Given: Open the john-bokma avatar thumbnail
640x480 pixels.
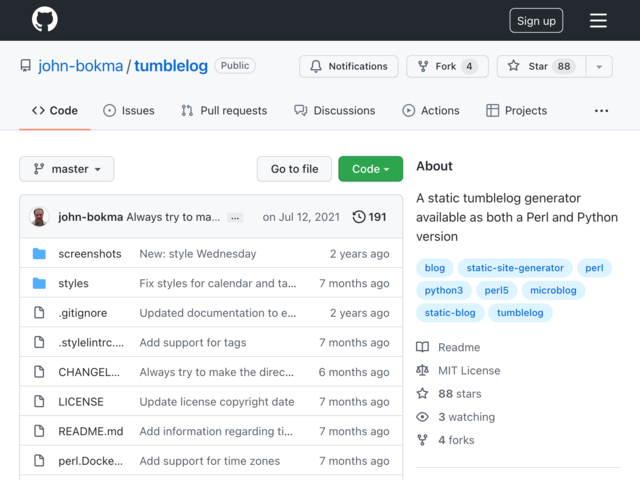Looking at the screenshot, I should (39, 217).
